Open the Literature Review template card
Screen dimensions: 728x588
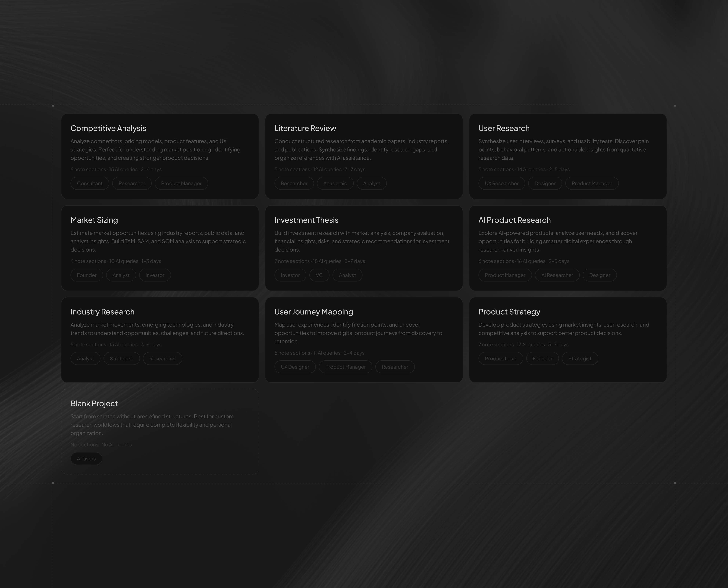coord(364,156)
